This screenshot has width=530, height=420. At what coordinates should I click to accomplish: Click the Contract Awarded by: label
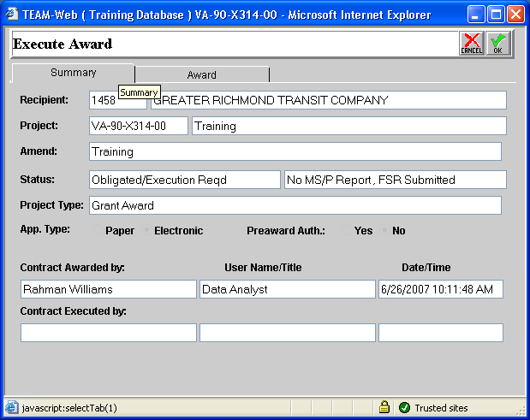[x=72, y=268]
